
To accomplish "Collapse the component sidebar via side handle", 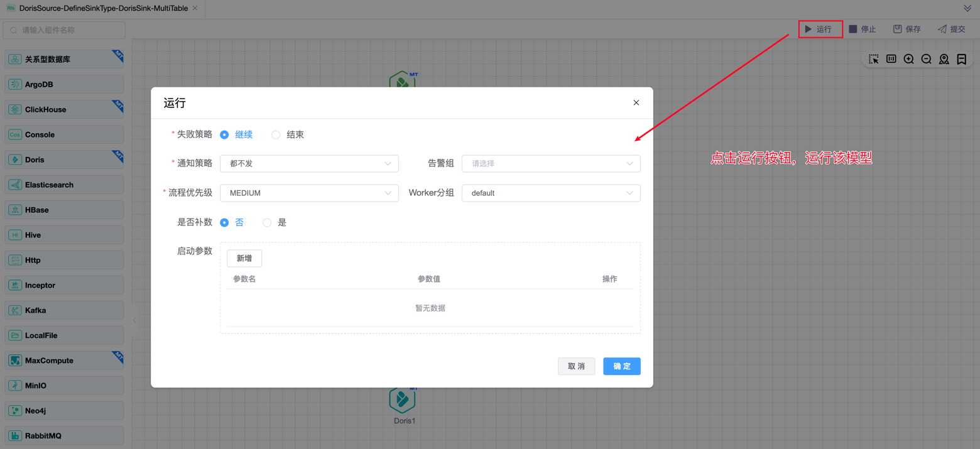I will tap(134, 320).
